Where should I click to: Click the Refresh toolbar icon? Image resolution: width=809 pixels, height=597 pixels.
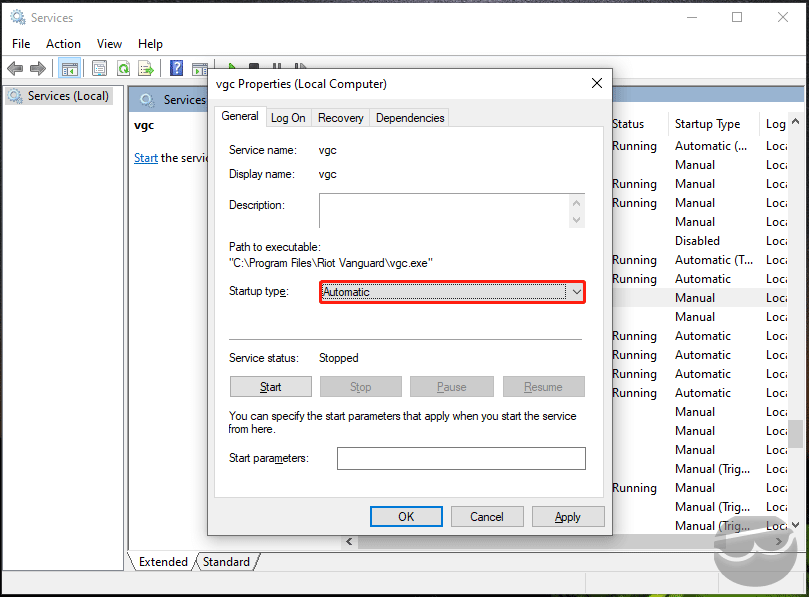tap(123, 68)
